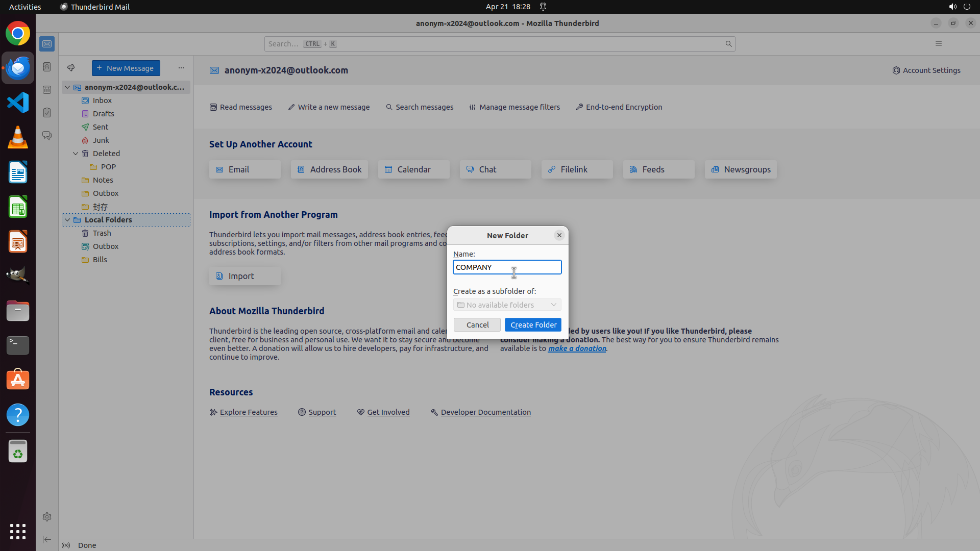This screenshot has height=551, width=980.
Task: Click the Get Messages cloud icon
Action: coord(71,68)
